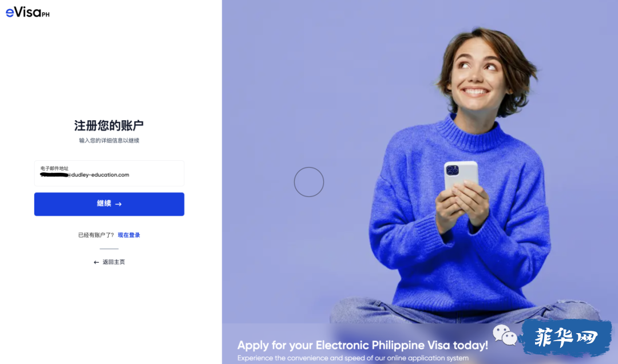Click the WeChat logo watermark

point(505,335)
